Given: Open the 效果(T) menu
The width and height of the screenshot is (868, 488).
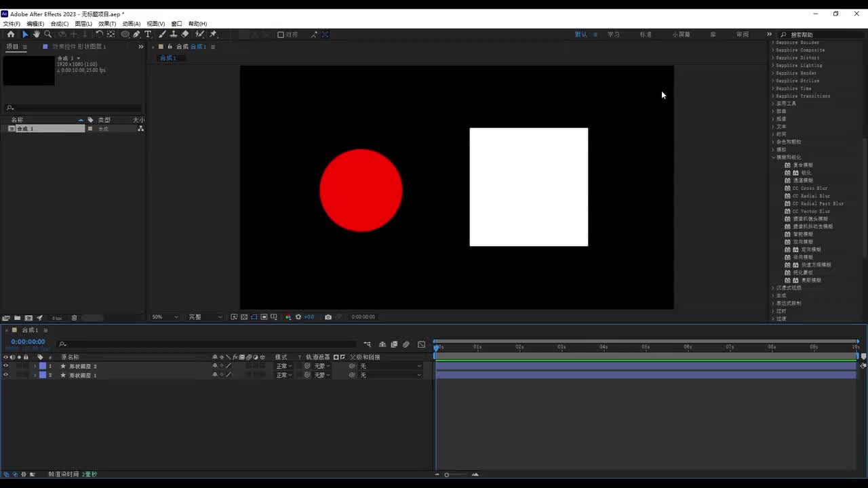Looking at the screenshot, I should click(x=107, y=24).
